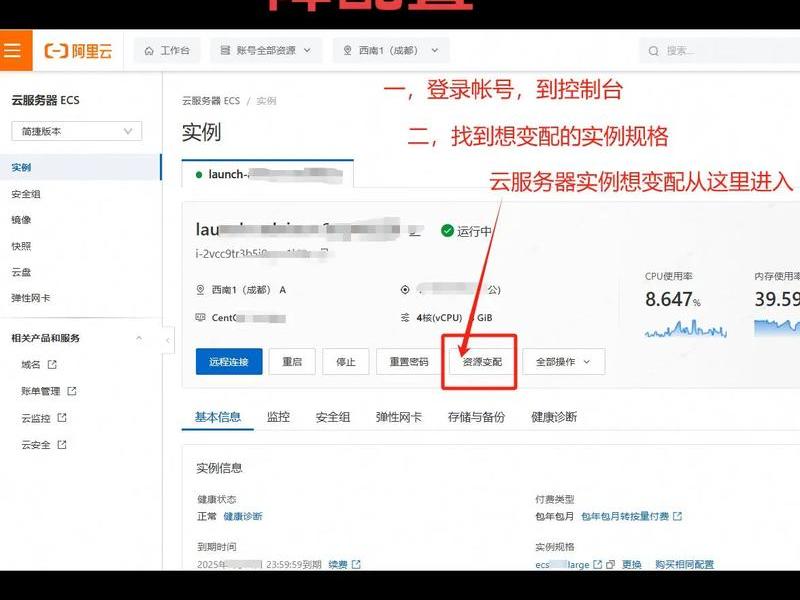Click the search magnifier icon
The image size is (800, 600).
653,51
